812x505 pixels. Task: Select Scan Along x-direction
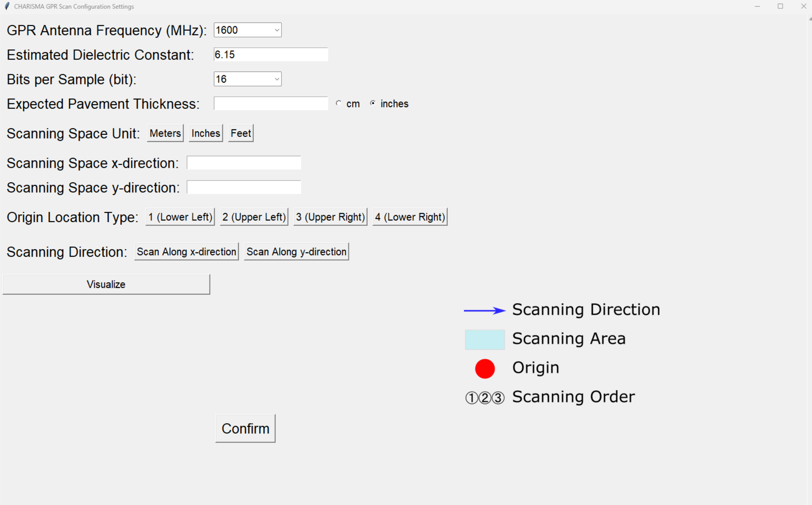tap(186, 252)
